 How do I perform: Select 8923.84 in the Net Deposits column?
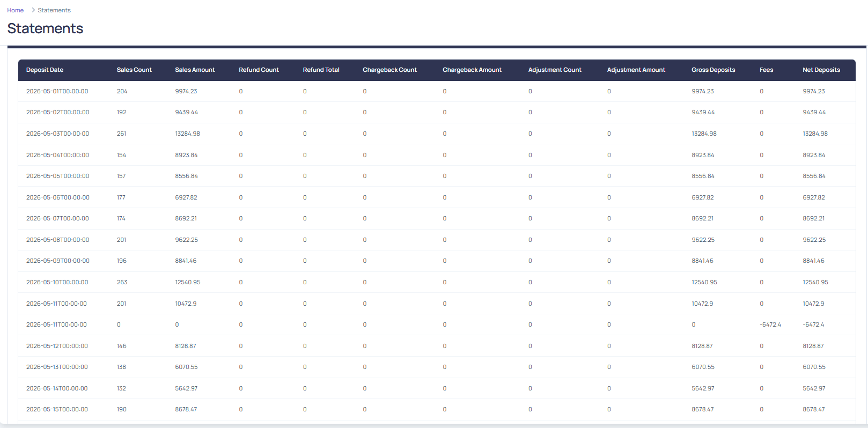click(x=814, y=155)
